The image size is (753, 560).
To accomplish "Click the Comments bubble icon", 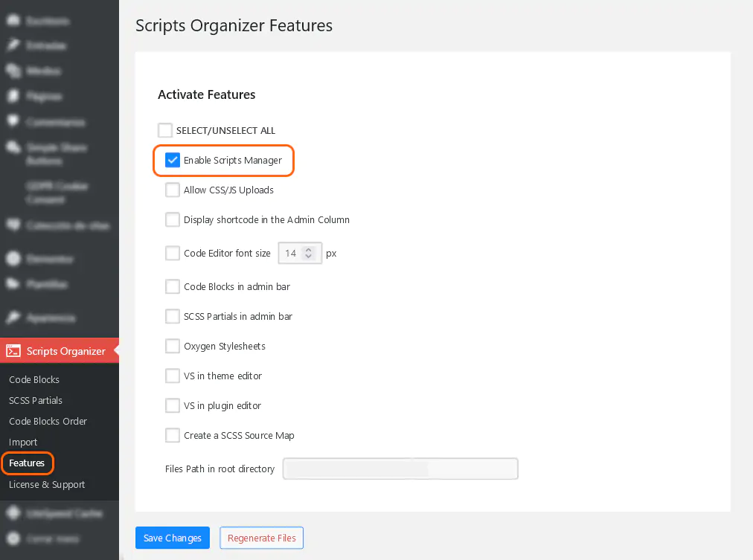I will coord(13,121).
